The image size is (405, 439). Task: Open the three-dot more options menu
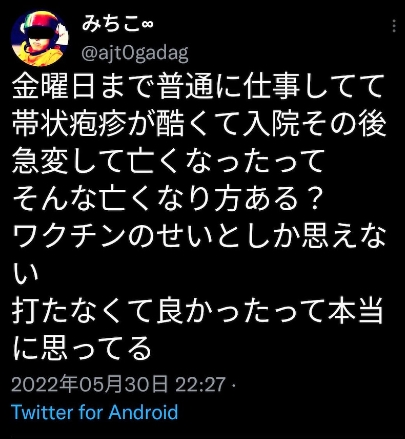coord(394,26)
